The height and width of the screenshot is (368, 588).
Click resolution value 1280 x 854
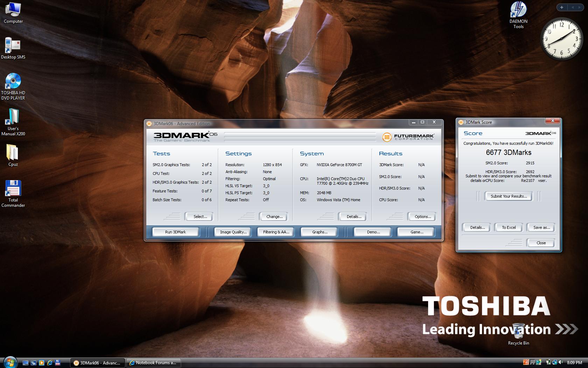(272, 165)
